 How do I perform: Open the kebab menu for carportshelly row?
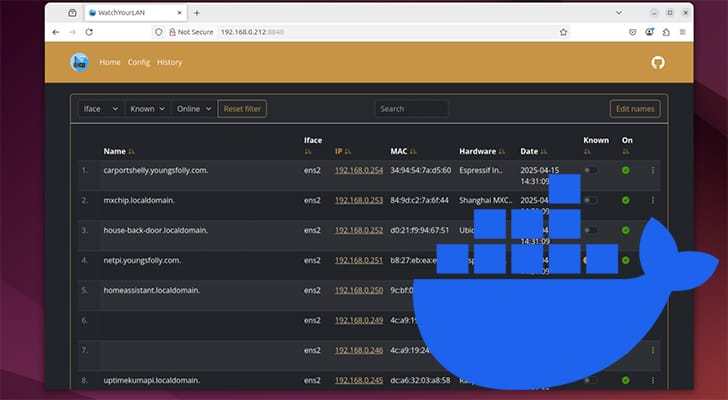point(653,170)
